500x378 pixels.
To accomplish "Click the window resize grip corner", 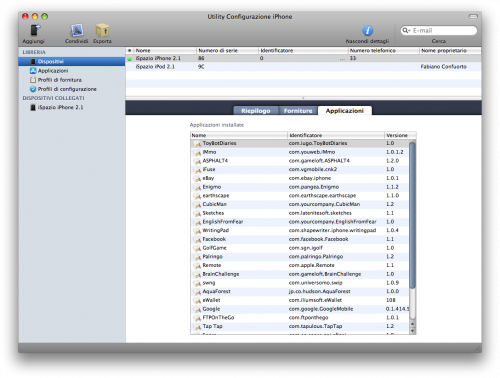I will coord(478,348).
